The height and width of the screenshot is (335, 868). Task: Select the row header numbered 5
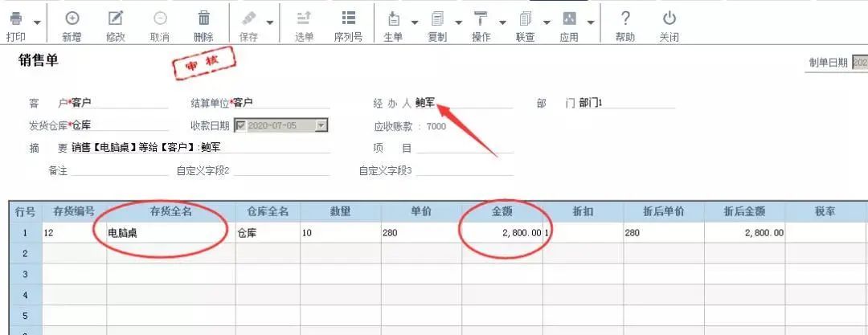(26, 316)
